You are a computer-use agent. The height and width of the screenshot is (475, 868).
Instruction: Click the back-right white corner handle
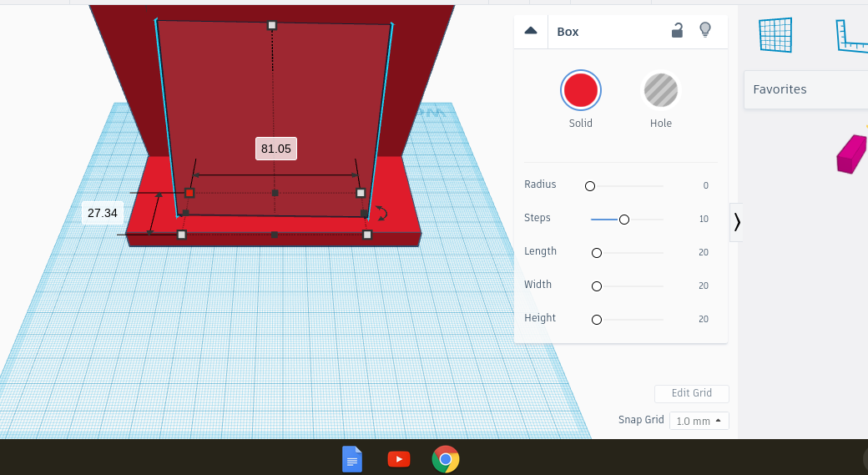pos(361,193)
